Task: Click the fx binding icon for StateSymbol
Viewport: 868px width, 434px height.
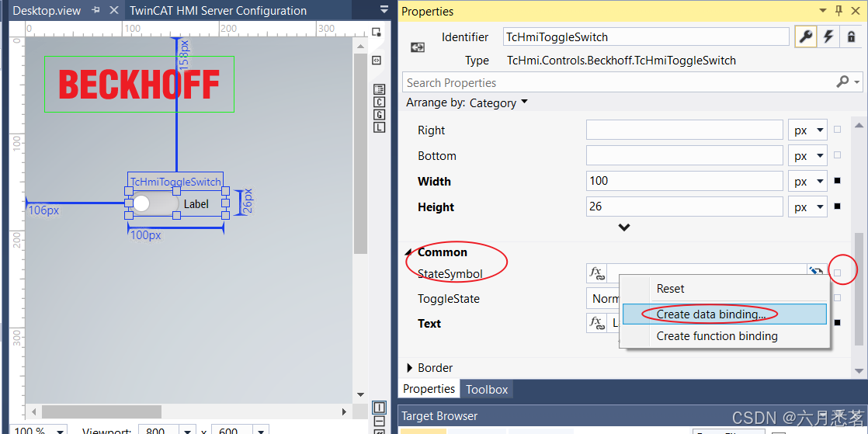Action: click(597, 273)
